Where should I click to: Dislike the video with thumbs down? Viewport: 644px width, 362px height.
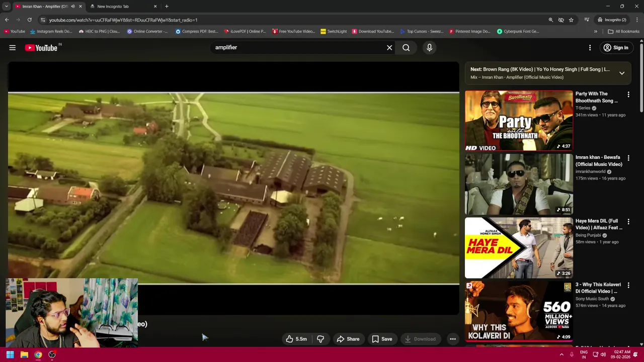[320, 339]
